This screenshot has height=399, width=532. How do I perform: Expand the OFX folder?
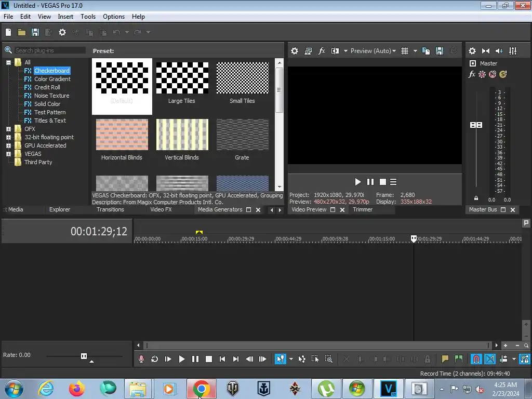8,129
